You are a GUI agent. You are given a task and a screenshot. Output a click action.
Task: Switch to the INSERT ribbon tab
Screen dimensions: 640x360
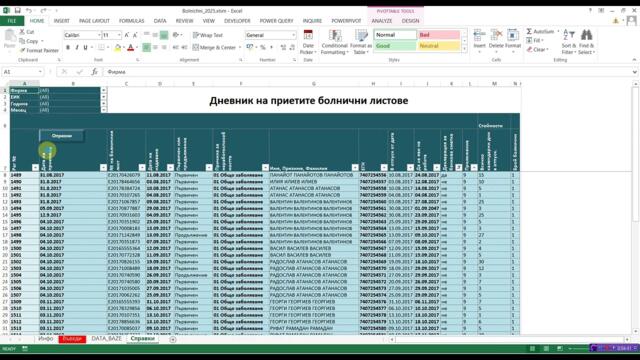[x=62, y=21]
